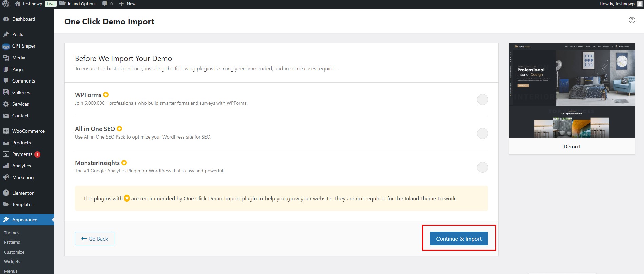
Task: Open the Pages menu
Action: tap(27, 69)
